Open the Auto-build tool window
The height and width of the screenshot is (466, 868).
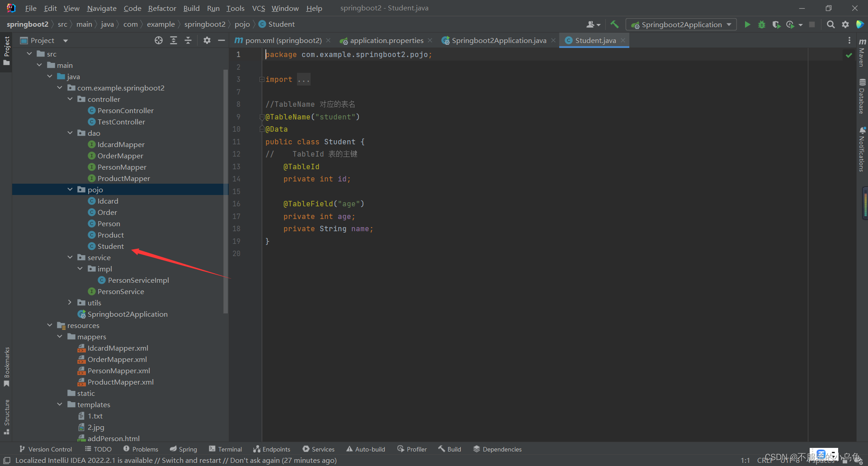pos(366,449)
